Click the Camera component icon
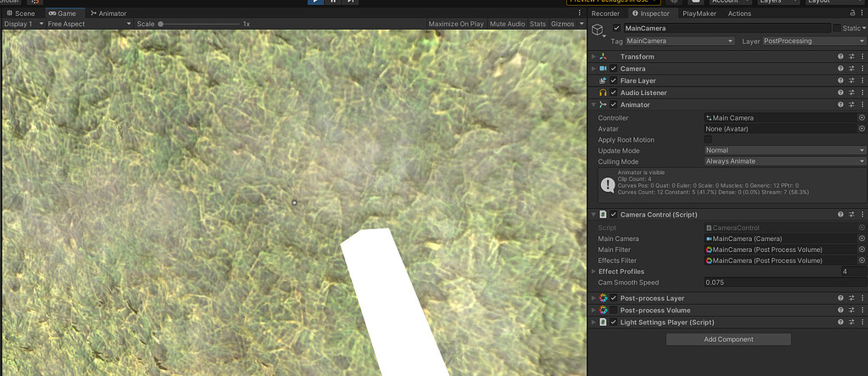868x376 pixels. pos(604,69)
